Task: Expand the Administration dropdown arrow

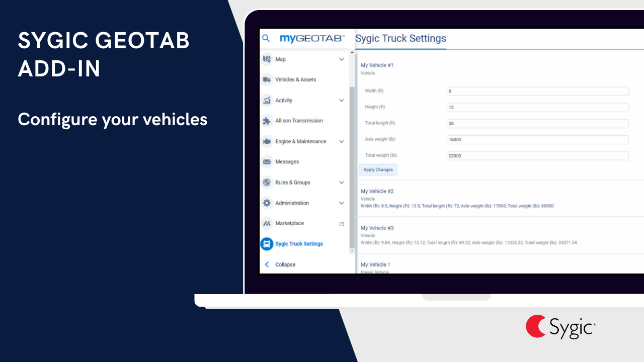Action: (x=341, y=203)
